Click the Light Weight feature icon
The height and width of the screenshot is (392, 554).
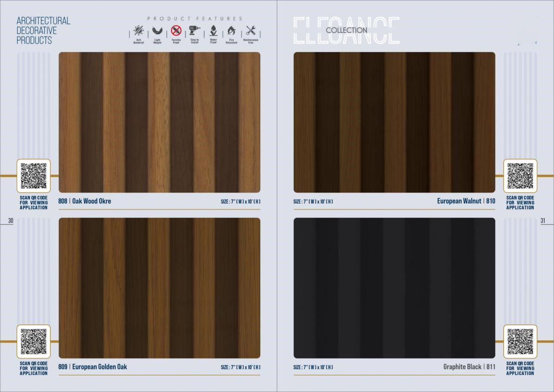point(157,31)
